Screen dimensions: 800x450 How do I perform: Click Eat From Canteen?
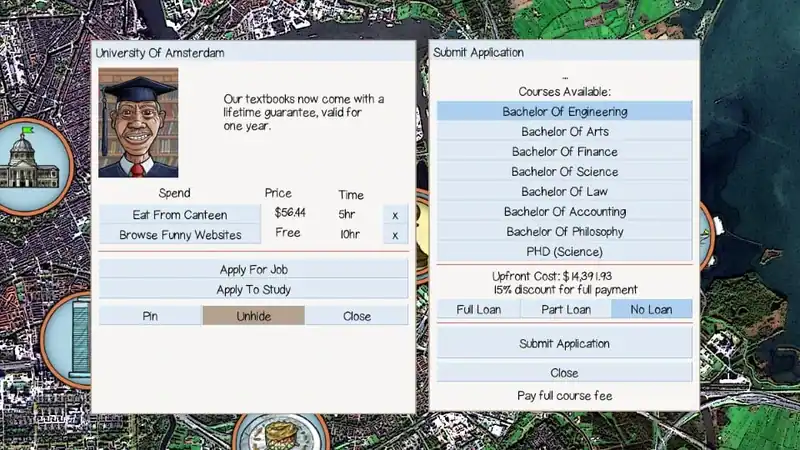click(180, 215)
